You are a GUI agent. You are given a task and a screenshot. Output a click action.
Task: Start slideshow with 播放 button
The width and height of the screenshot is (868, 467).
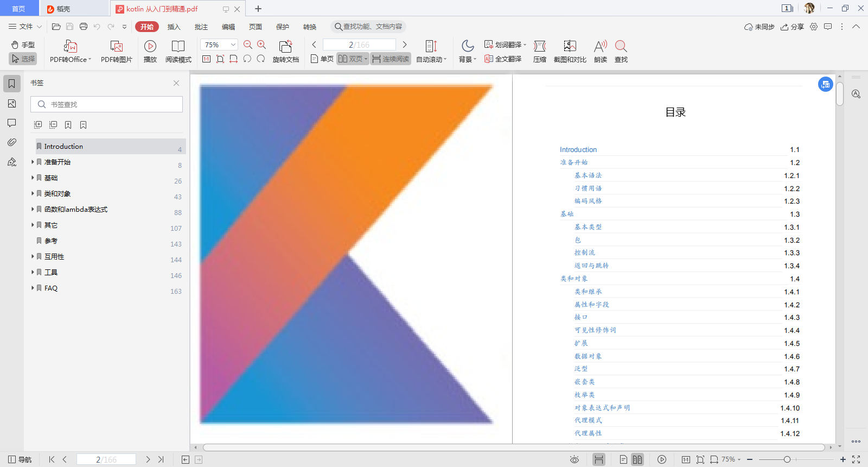(x=150, y=52)
